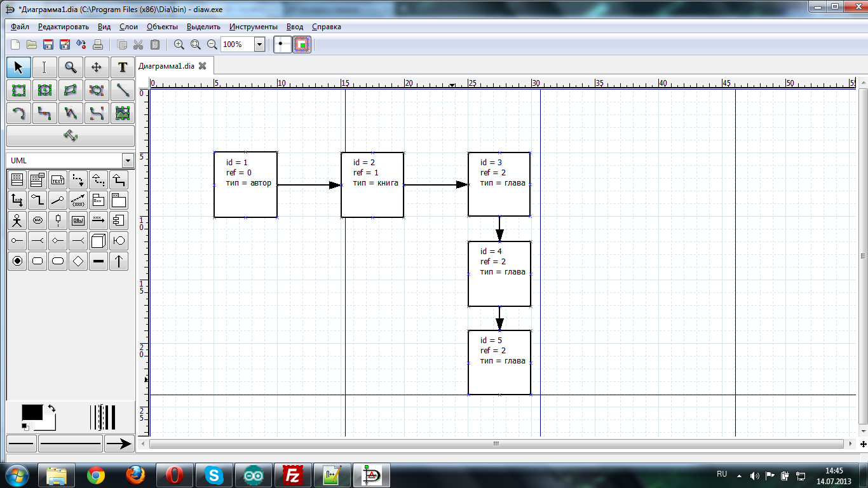Select the Text tool with T icon

click(123, 67)
